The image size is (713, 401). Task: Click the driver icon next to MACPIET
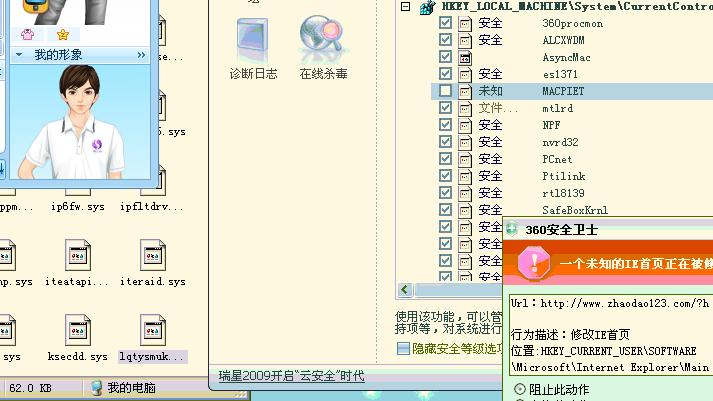(x=465, y=91)
